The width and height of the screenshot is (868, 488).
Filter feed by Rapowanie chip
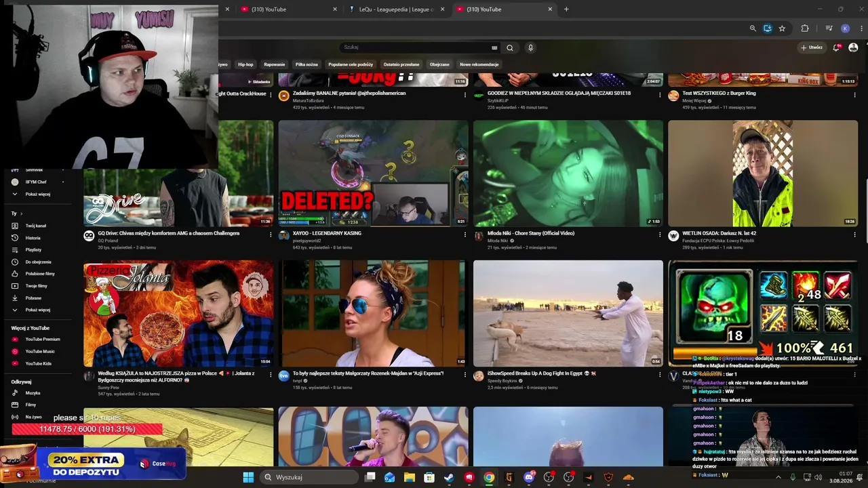[274, 64]
